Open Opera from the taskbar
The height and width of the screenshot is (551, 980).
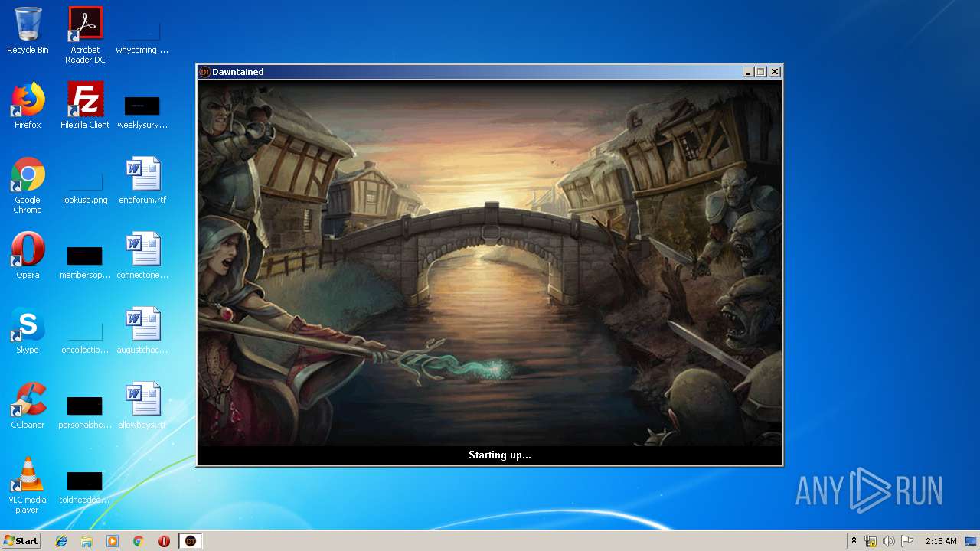pyautogui.click(x=164, y=541)
